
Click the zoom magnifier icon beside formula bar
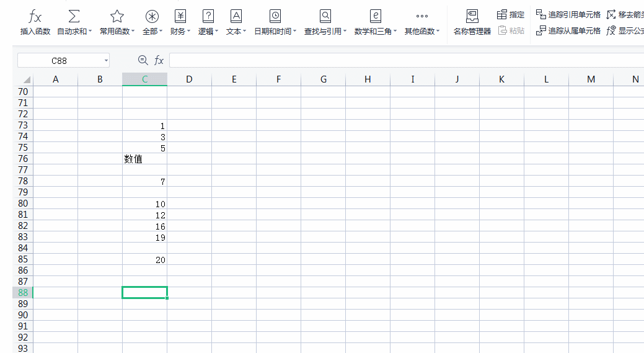pyautogui.click(x=143, y=60)
